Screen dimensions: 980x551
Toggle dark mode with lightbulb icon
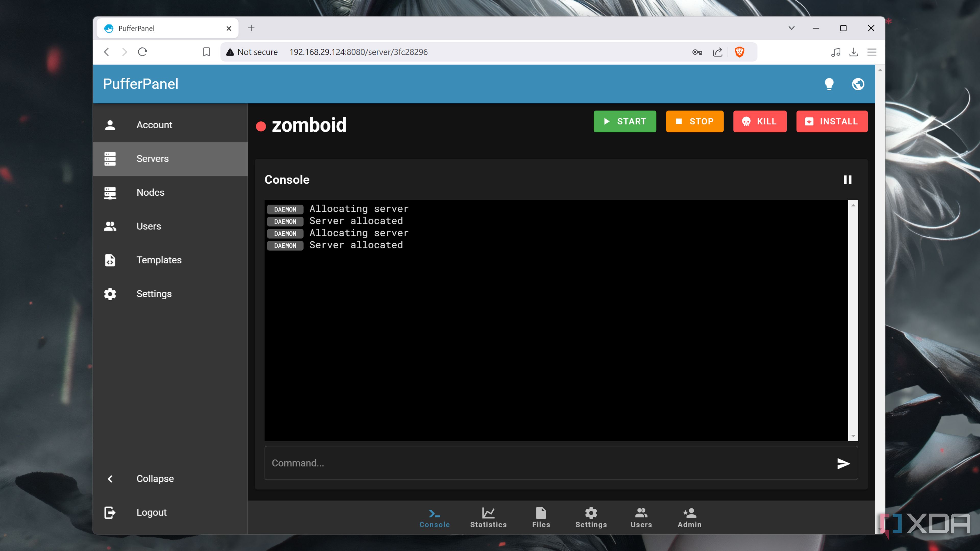click(829, 84)
